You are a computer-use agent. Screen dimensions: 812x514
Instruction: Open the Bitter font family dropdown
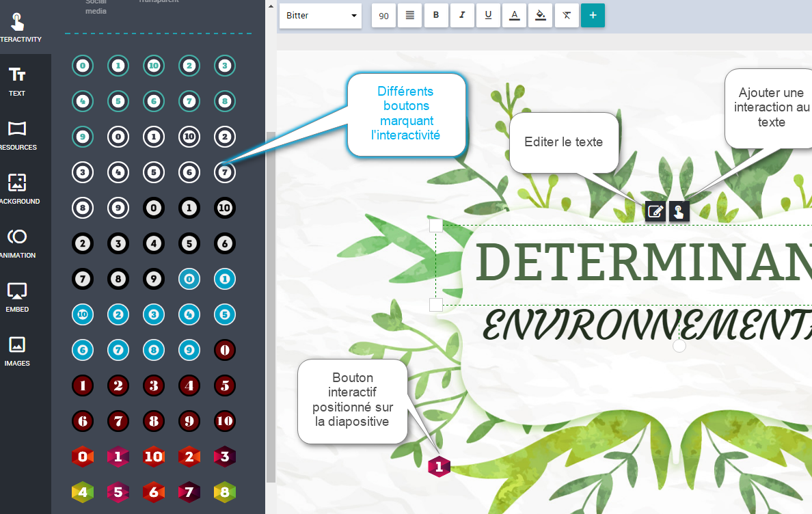pos(320,15)
